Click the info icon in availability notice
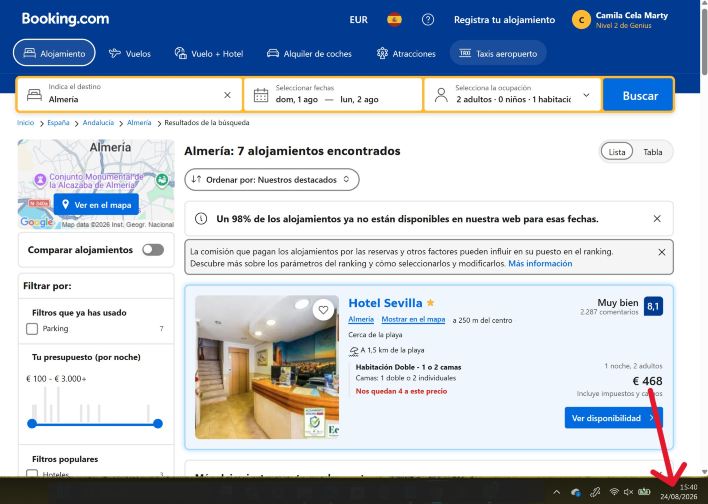This screenshot has height=504, width=708. point(201,219)
